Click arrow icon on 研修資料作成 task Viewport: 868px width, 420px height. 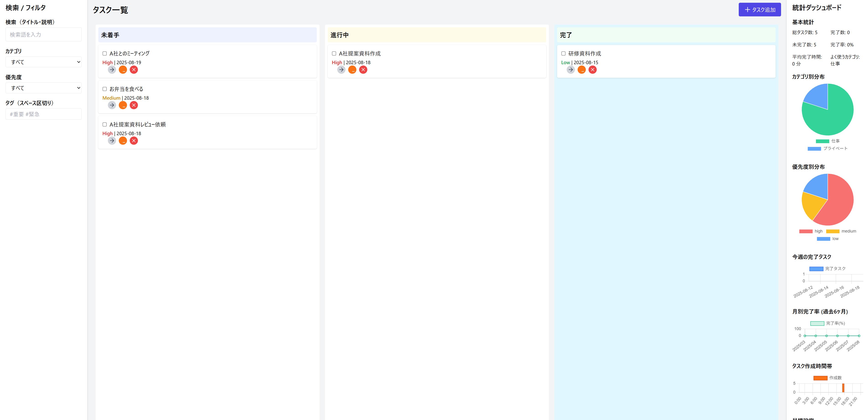pyautogui.click(x=571, y=70)
